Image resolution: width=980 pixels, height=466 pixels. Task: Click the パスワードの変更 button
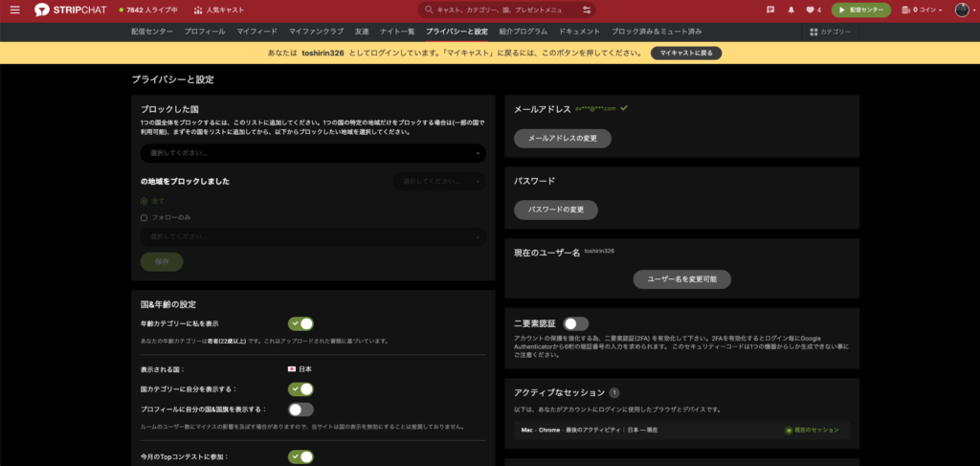click(x=556, y=210)
